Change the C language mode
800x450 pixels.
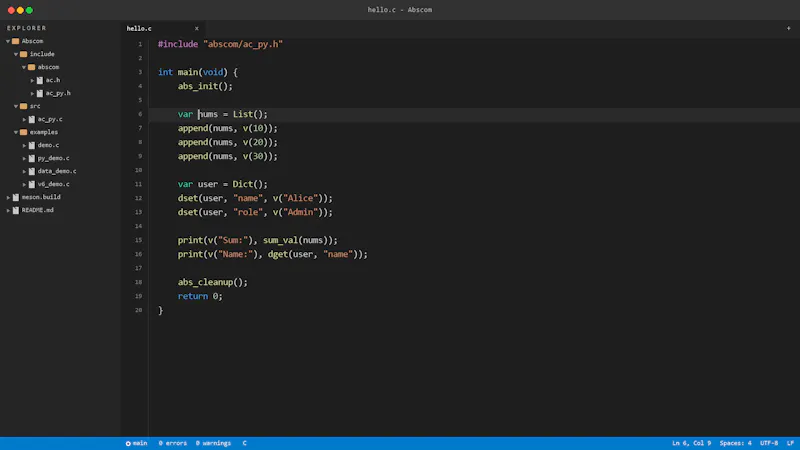(244, 443)
